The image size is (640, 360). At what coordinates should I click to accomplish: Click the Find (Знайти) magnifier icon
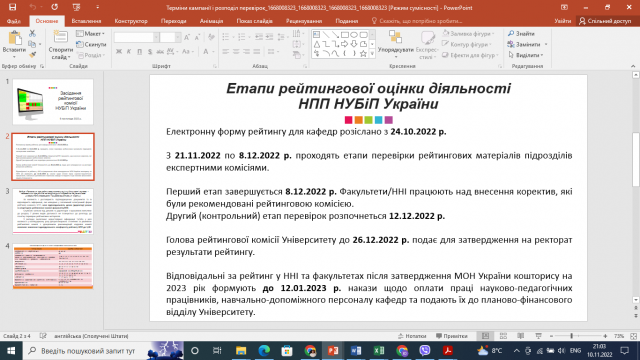coord(511,33)
